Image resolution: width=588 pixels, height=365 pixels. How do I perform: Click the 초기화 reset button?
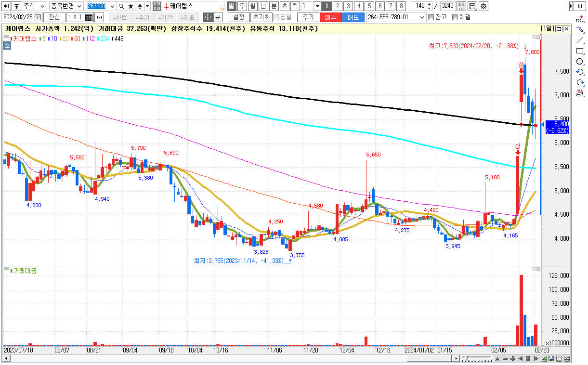[261, 17]
